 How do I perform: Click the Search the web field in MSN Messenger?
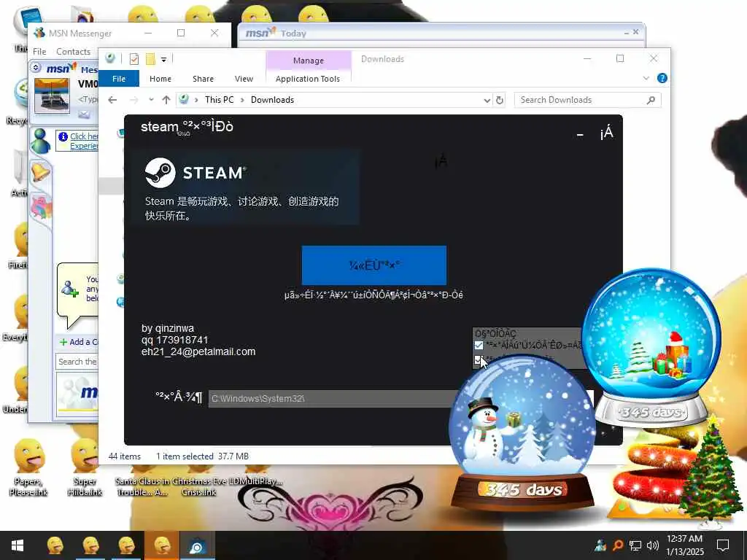pos(77,362)
